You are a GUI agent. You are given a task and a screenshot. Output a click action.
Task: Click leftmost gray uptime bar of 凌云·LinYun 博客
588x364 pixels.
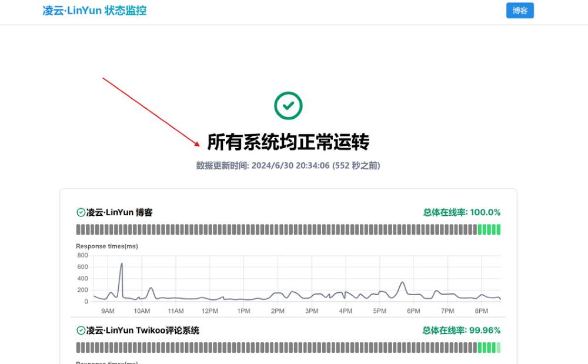pyautogui.click(x=78, y=229)
